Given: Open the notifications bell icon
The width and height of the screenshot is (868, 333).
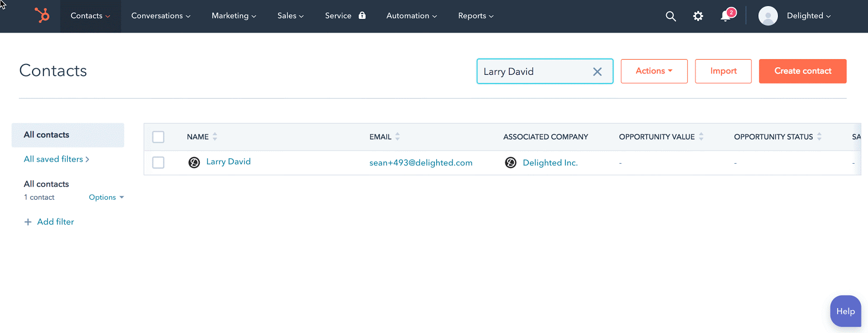Looking at the screenshot, I should click(x=726, y=16).
